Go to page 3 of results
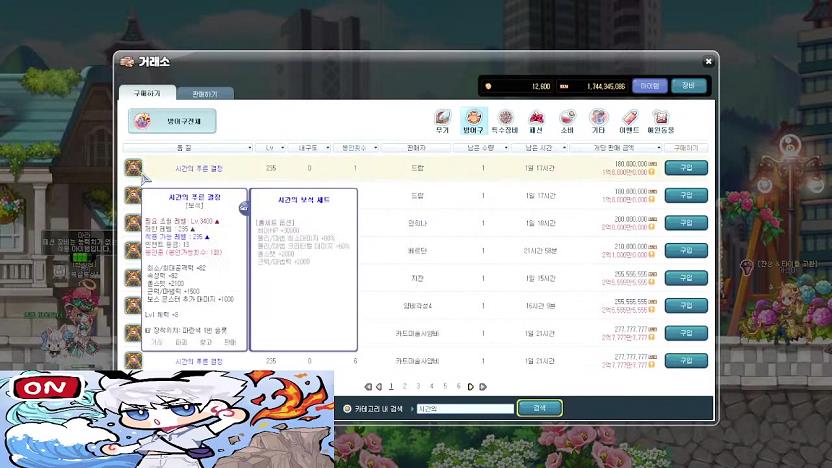 (x=418, y=386)
